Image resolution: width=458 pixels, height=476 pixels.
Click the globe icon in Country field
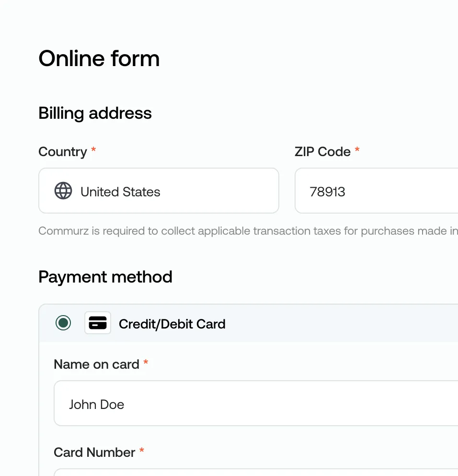(x=63, y=191)
